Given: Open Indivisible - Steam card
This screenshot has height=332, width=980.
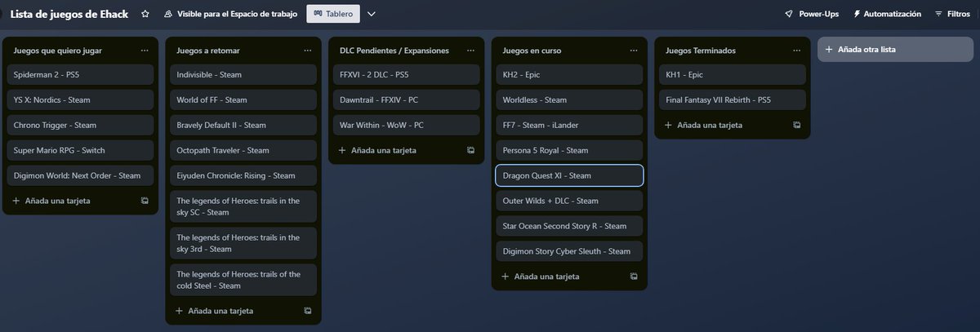Looking at the screenshot, I should pos(243,75).
